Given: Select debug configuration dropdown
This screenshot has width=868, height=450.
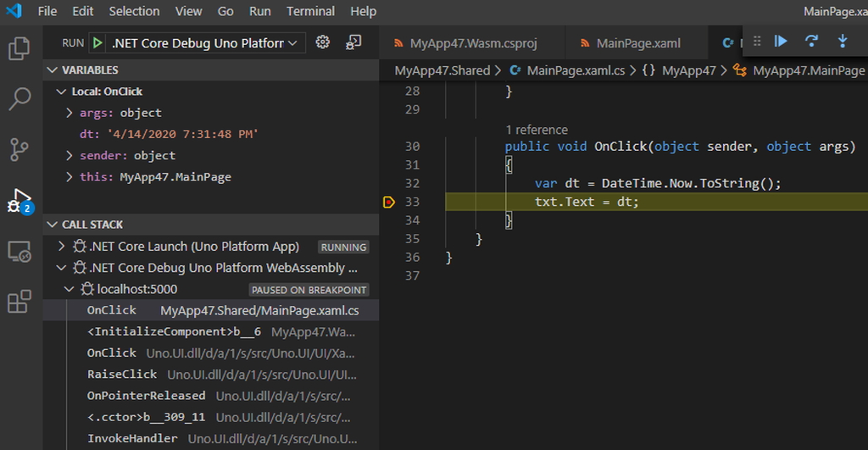Looking at the screenshot, I should click(x=205, y=42).
